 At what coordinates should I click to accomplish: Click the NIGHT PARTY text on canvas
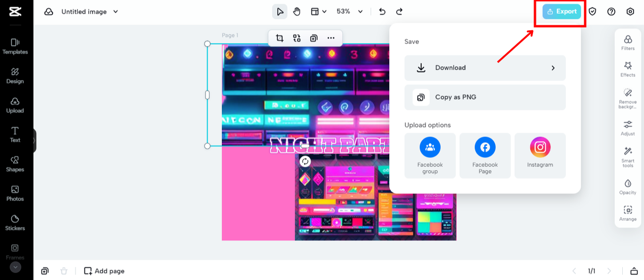click(x=330, y=146)
